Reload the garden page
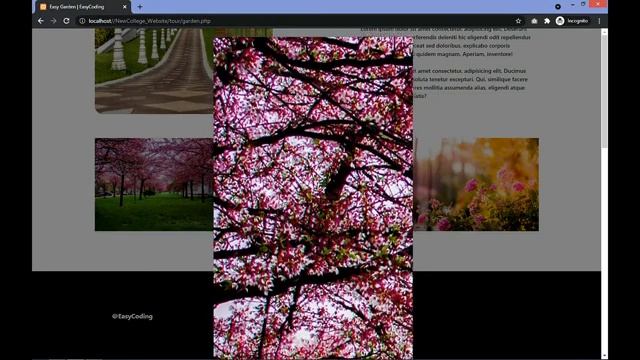Image resolution: width=640 pixels, height=360 pixels. tap(66, 21)
